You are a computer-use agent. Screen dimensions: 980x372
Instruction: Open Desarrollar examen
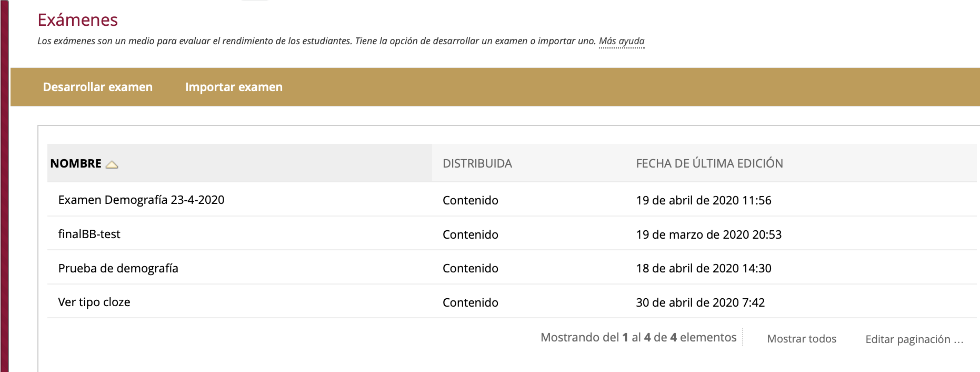98,87
